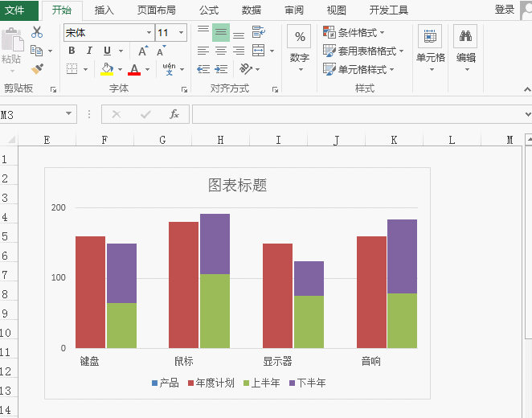Image resolution: width=532 pixels, height=418 pixels.
Task: Click the Merge and Center icon
Action: tap(259, 51)
